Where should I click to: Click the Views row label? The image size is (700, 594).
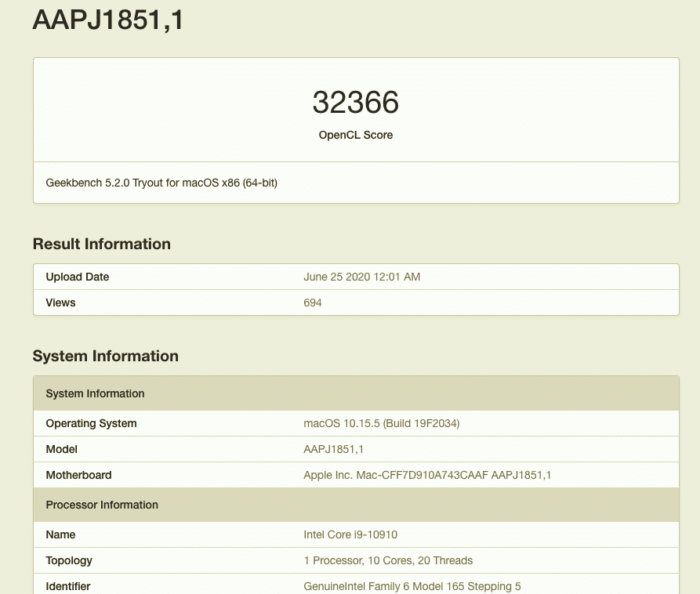(x=60, y=302)
